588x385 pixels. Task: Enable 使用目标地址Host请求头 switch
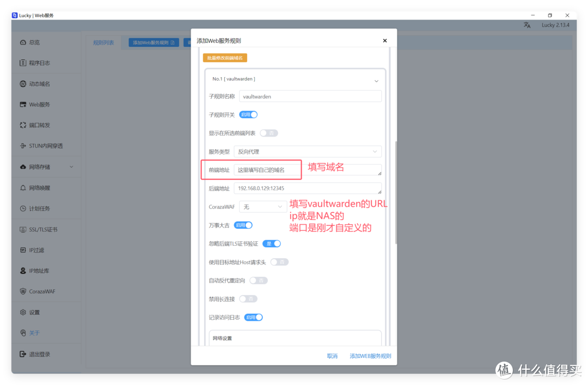[x=279, y=262]
